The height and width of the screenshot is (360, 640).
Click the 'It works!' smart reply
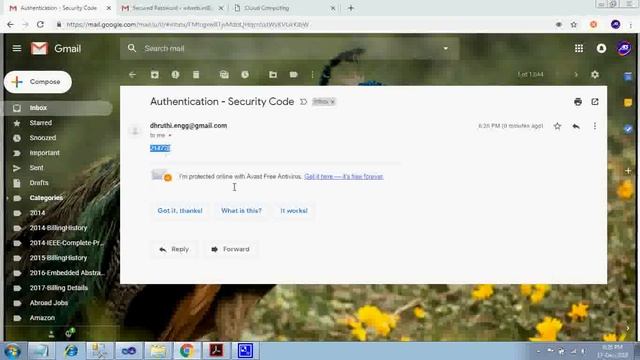[x=294, y=211]
